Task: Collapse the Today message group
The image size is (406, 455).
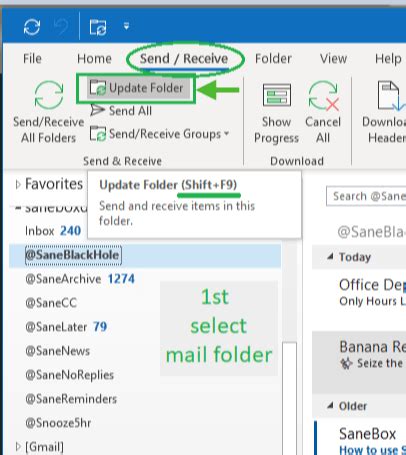Action: pyautogui.click(x=330, y=256)
